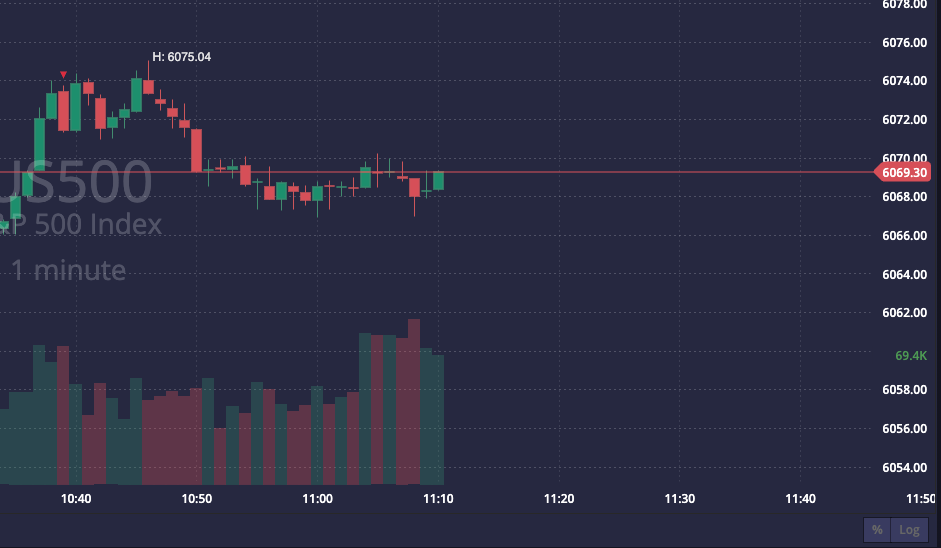Select the 11:00 time axis label
The height and width of the screenshot is (548, 941).
[x=317, y=498]
